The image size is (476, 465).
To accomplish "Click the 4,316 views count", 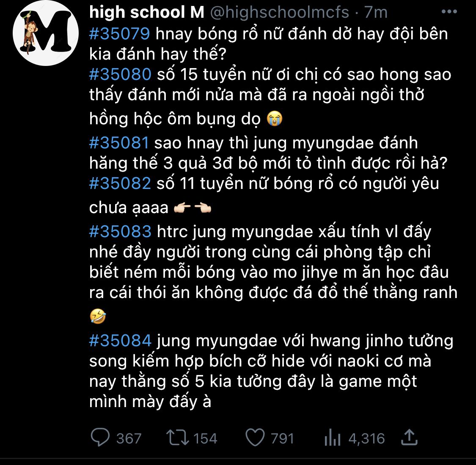I will (366, 438).
